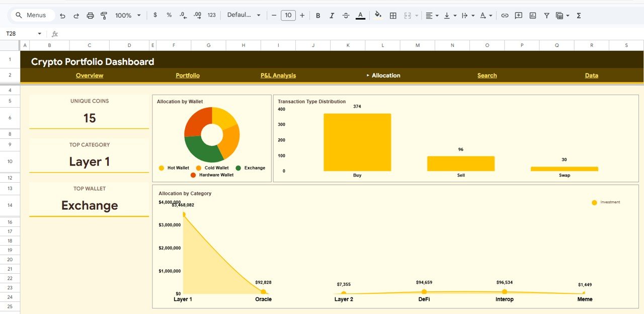Screen dimensions: 644x314
Task: Open the zoom level dropdown
Action: click(127, 15)
